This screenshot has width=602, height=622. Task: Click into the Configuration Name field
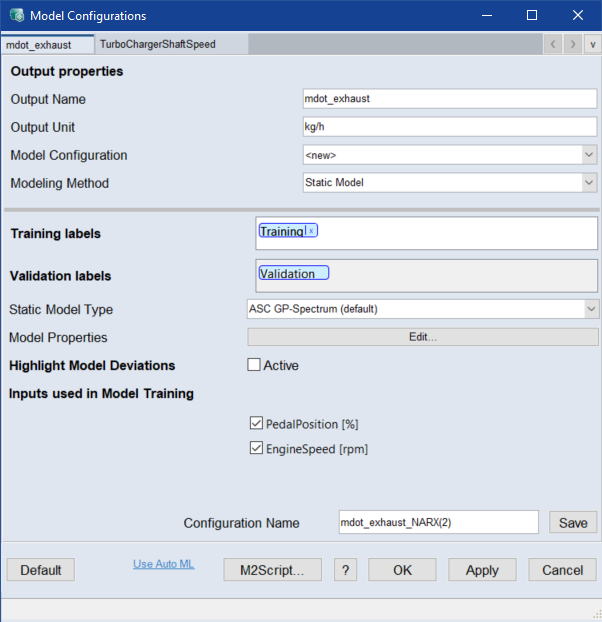[x=438, y=522]
